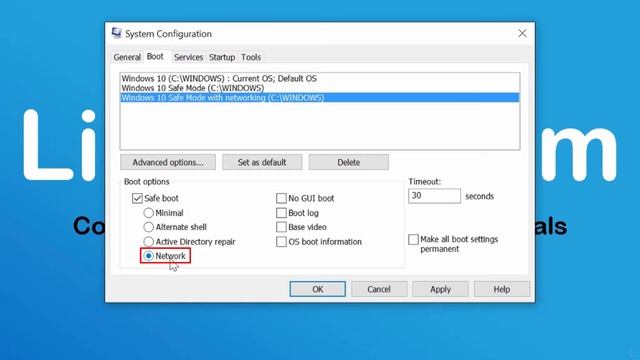Tick OS boot information checkbox
The width and height of the screenshot is (640, 360).
coord(281,242)
